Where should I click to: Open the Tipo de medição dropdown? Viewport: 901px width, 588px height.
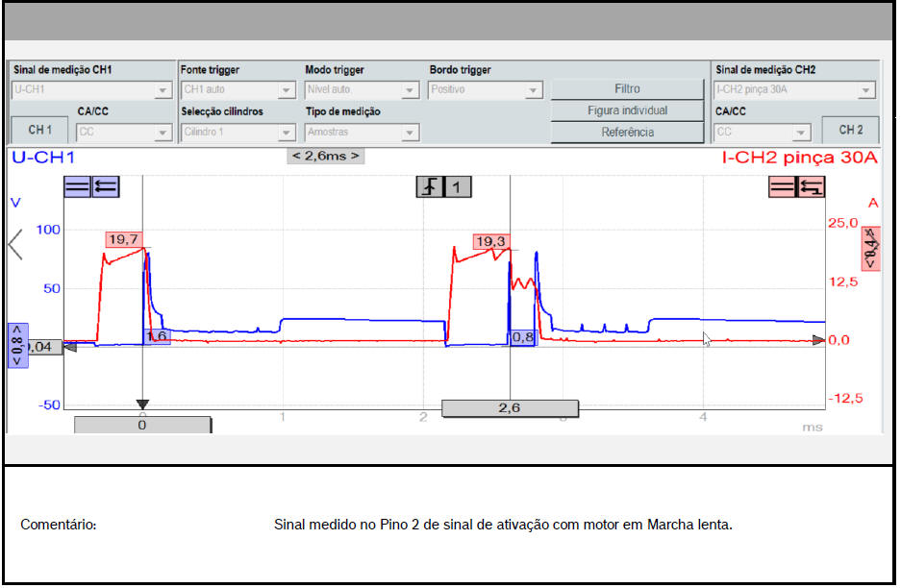[362, 133]
